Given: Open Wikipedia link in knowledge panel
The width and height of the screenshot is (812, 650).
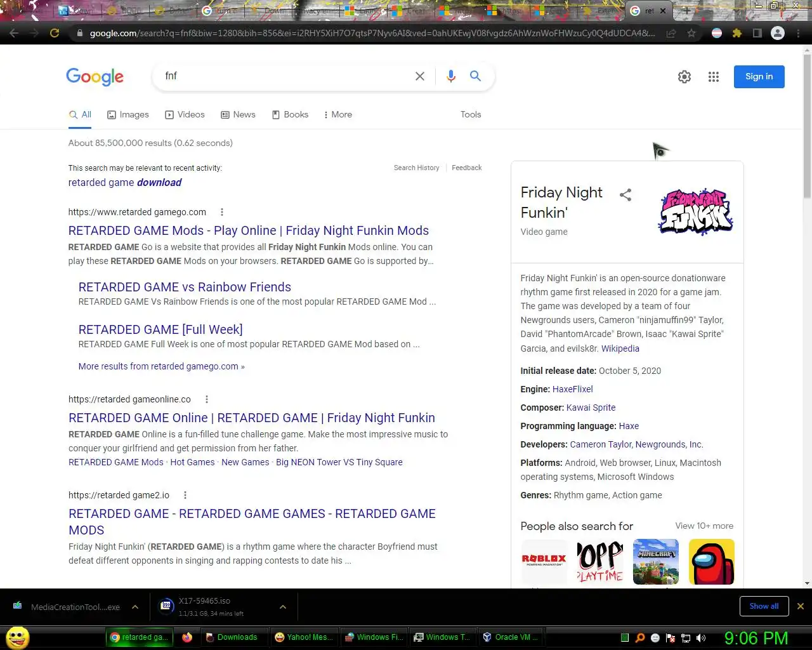Looking at the screenshot, I should [620, 348].
